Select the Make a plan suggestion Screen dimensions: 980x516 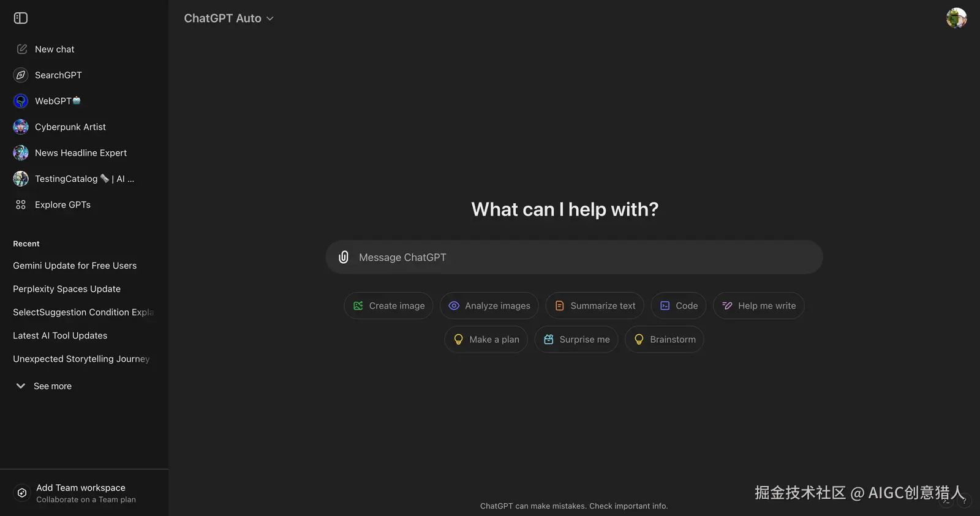[x=486, y=339]
